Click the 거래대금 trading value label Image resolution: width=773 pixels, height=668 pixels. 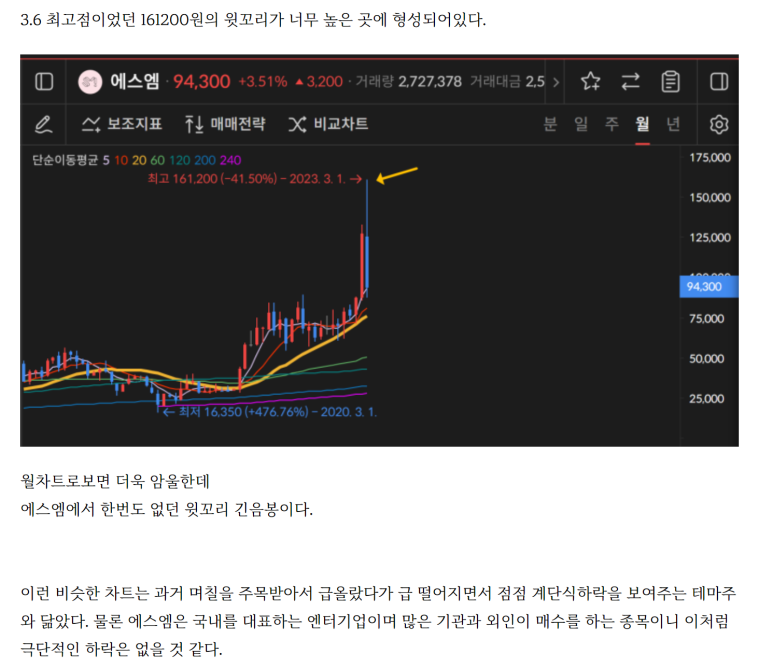tap(494, 82)
